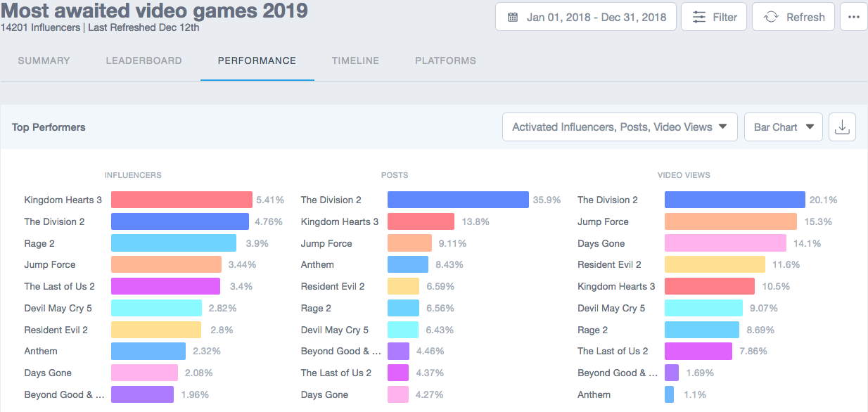Open the date range picker
This screenshot has height=412, width=868.
tap(586, 17)
